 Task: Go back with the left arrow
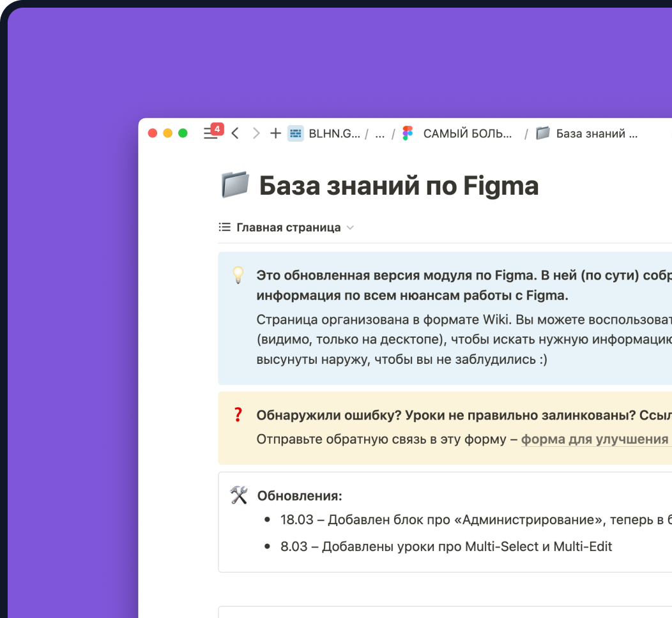click(x=235, y=133)
